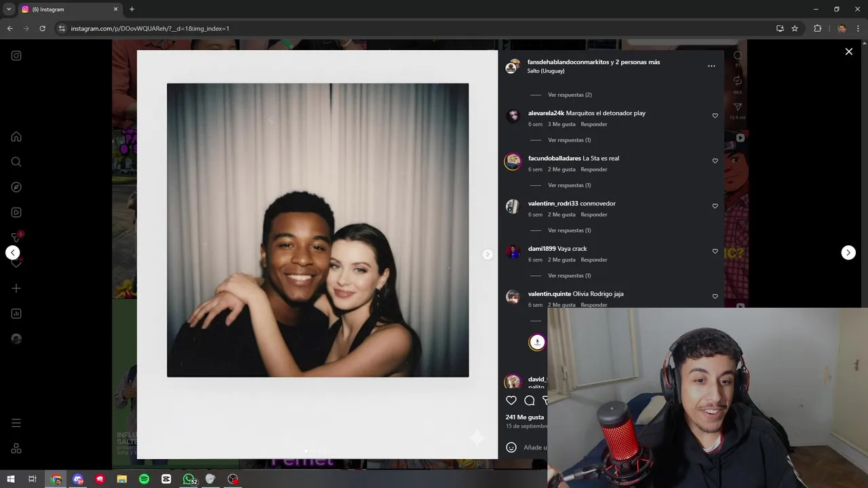Viewport: 868px width, 488px height.
Task: Expand Ver respuestas (2)
Action: click(x=570, y=95)
